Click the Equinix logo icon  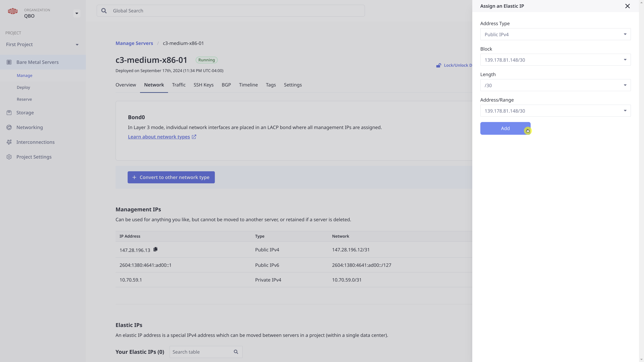pyautogui.click(x=13, y=11)
